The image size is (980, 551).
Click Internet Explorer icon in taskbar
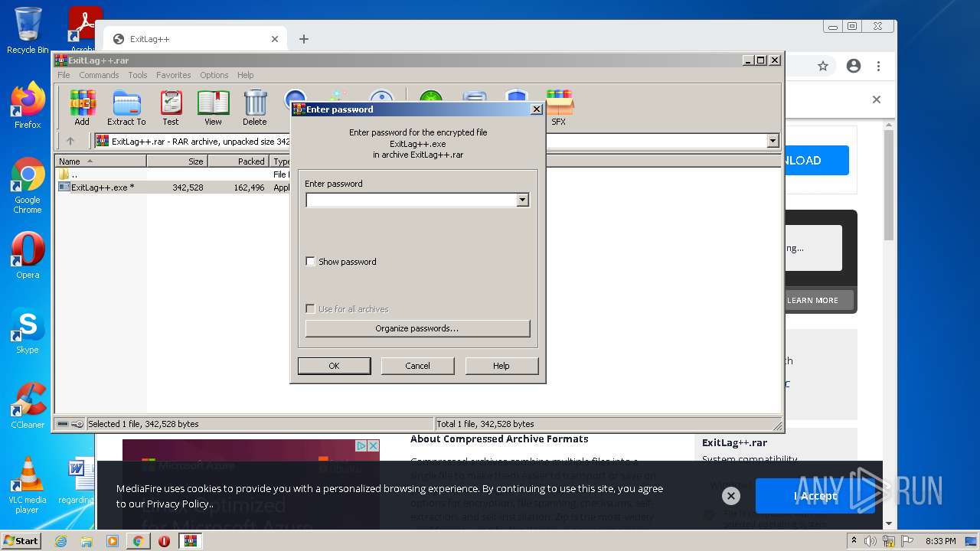60,541
